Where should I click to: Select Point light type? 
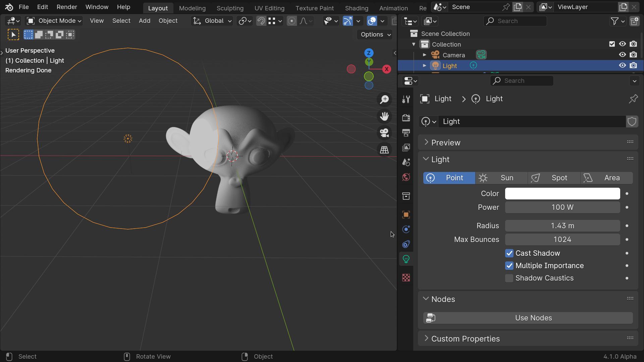(449, 178)
